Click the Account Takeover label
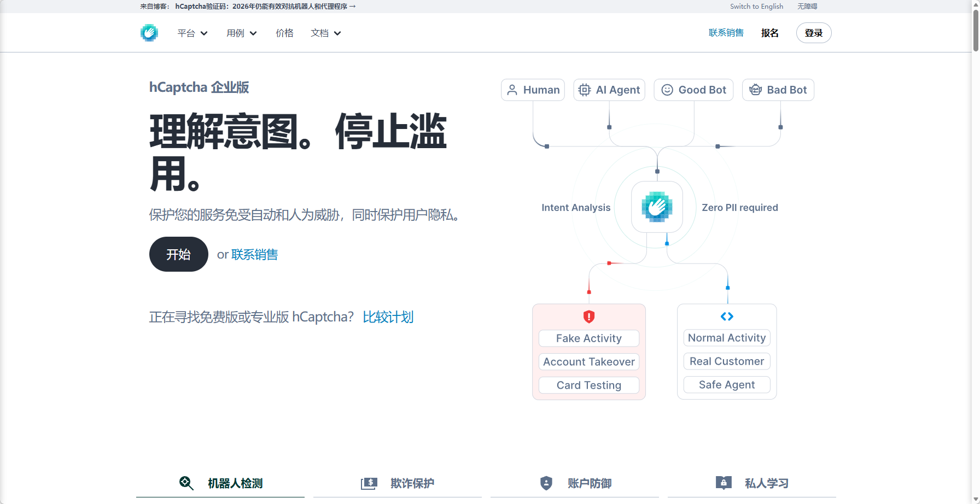This screenshot has height=504, width=980. 589,362
